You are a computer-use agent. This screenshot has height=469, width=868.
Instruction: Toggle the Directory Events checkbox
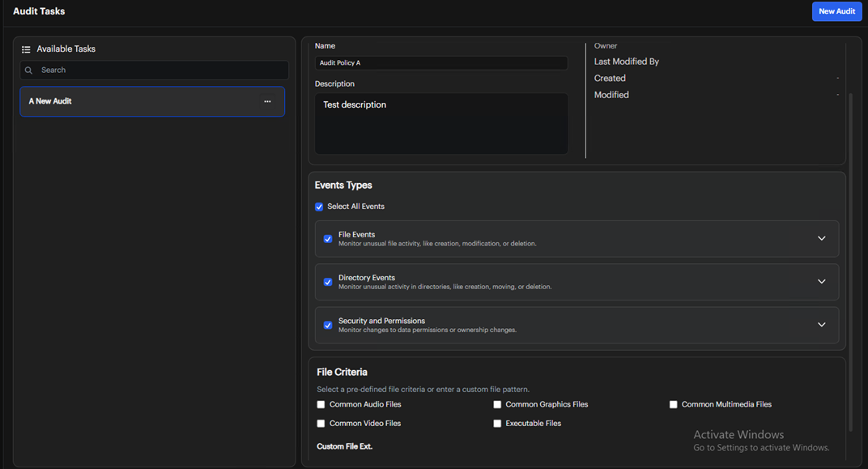pyautogui.click(x=328, y=282)
